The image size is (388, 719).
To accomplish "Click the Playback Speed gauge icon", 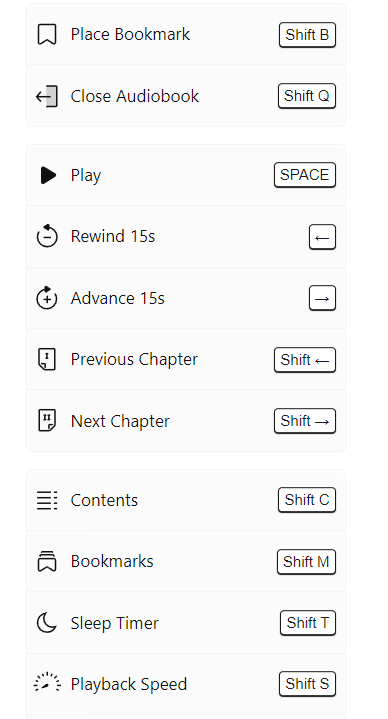I will 47,683.
